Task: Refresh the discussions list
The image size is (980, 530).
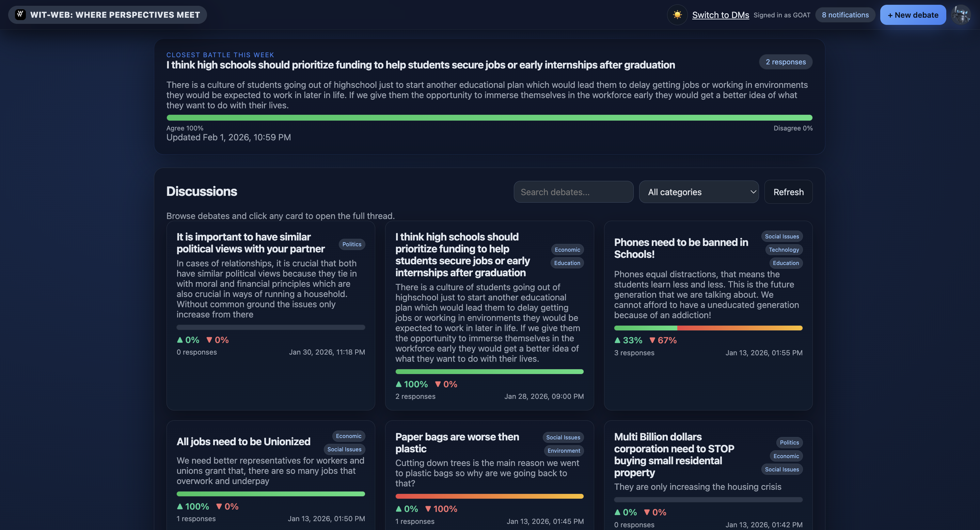Action: (x=788, y=192)
